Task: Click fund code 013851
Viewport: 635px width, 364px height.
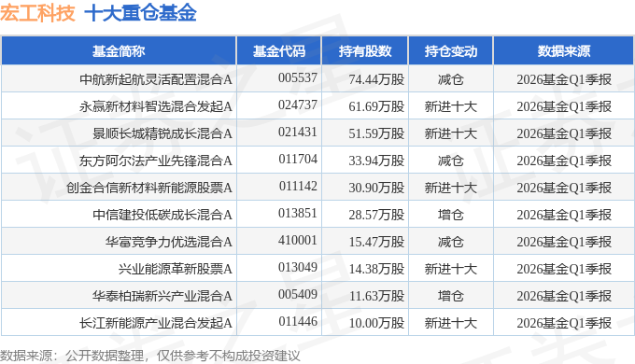Action: tap(298, 214)
